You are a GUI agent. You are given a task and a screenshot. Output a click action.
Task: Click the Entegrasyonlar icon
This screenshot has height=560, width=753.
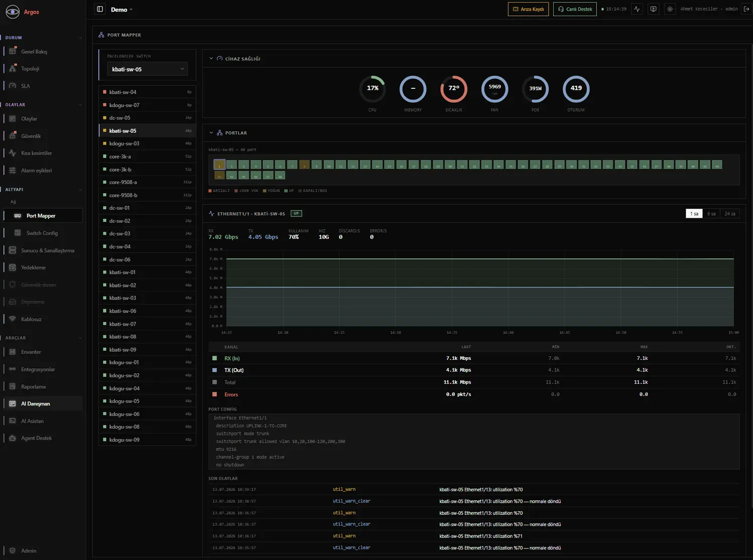pyautogui.click(x=13, y=369)
